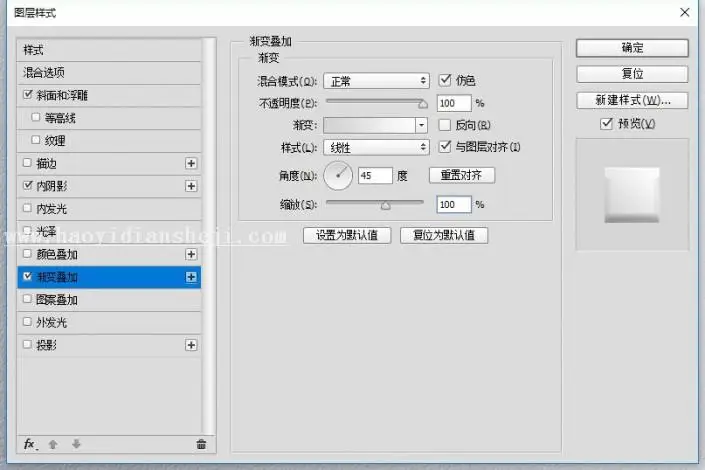
Task: Enable the 纹理 checkbox
Action: click(x=36, y=140)
